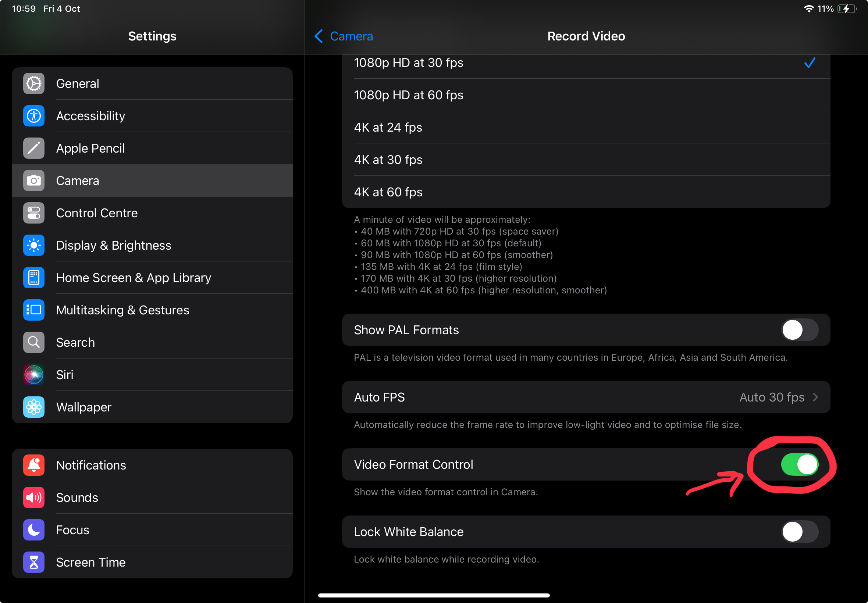Open Display & Brightness settings
The height and width of the screenshot is (603, 868).
tap(152, 245)
